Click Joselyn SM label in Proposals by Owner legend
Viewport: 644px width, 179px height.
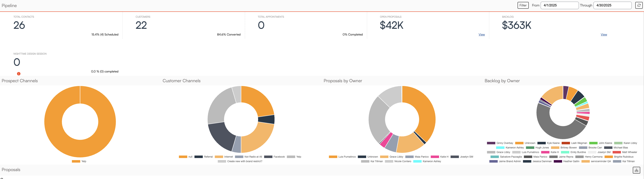[x=467, y=157]
